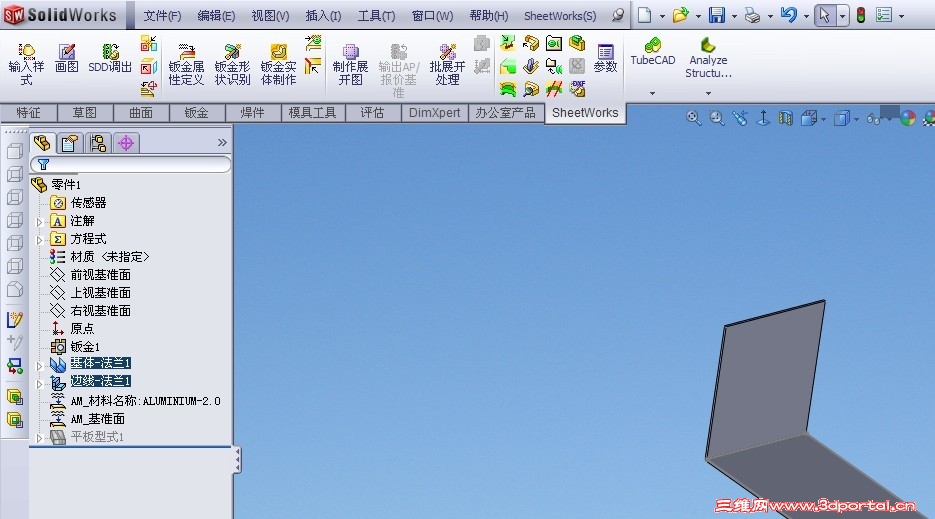
Task: Click the Undo arrow icon
Action: (788, 15)
